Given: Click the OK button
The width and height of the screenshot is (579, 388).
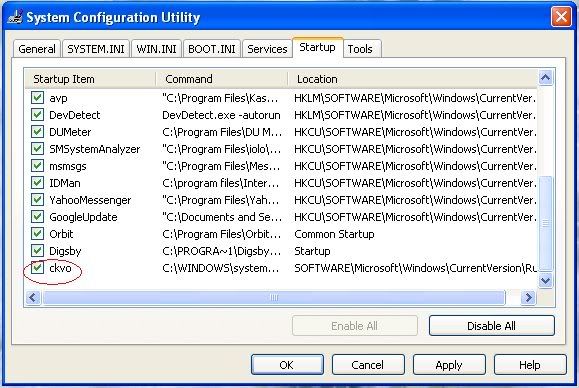Looking at the screenshot, I should point(287,365).
